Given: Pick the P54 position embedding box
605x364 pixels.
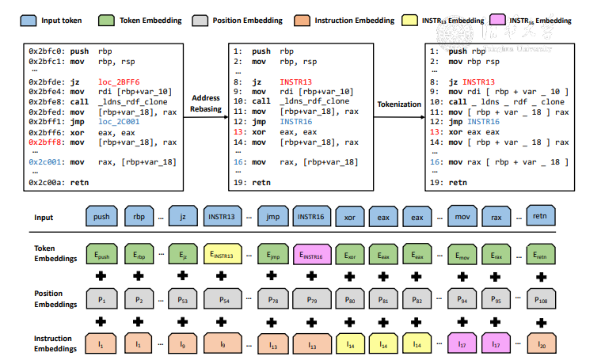Looking at the screenshot, I should click(223, 298).
